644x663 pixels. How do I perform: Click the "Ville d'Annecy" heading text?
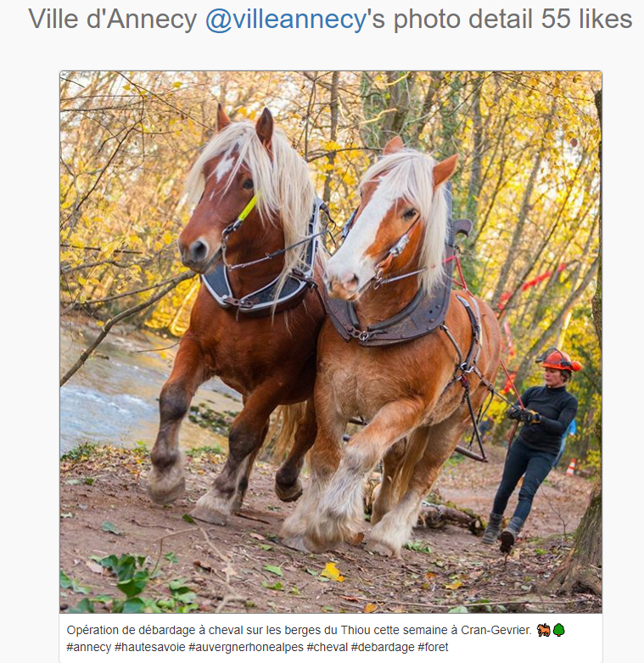112,20
